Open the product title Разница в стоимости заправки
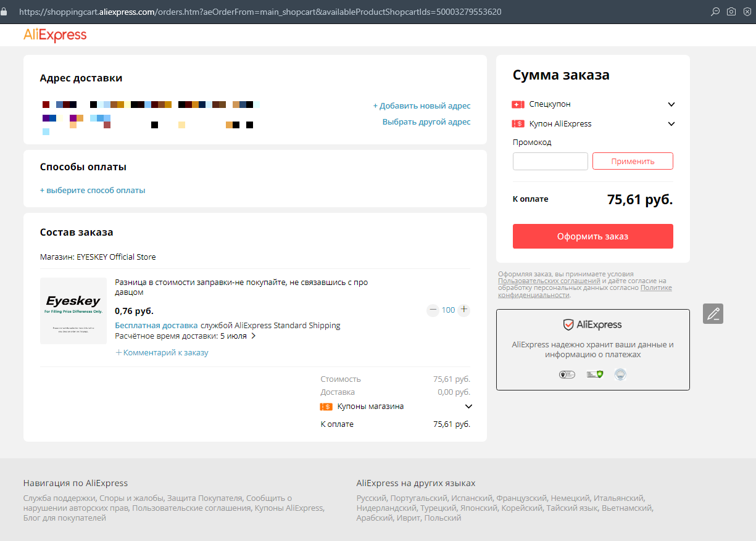This screenshot has width=756, height=541. pos(241,287)
